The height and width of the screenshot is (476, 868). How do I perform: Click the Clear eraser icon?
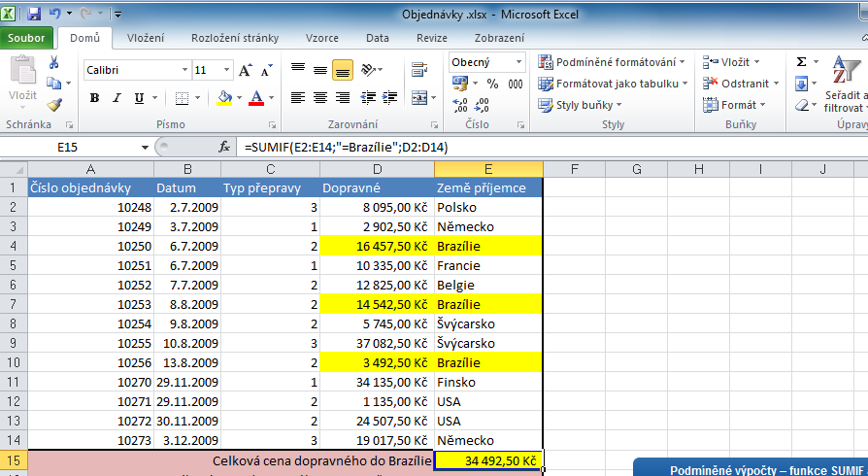801,105
